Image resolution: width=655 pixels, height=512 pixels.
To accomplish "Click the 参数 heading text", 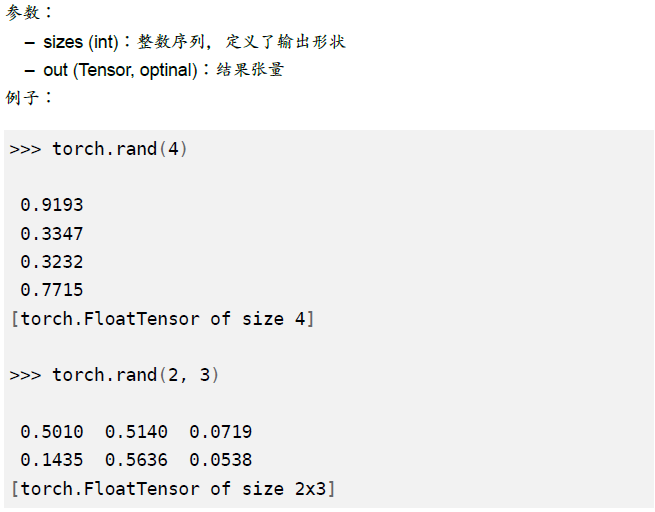I will (x=23, y=12).
